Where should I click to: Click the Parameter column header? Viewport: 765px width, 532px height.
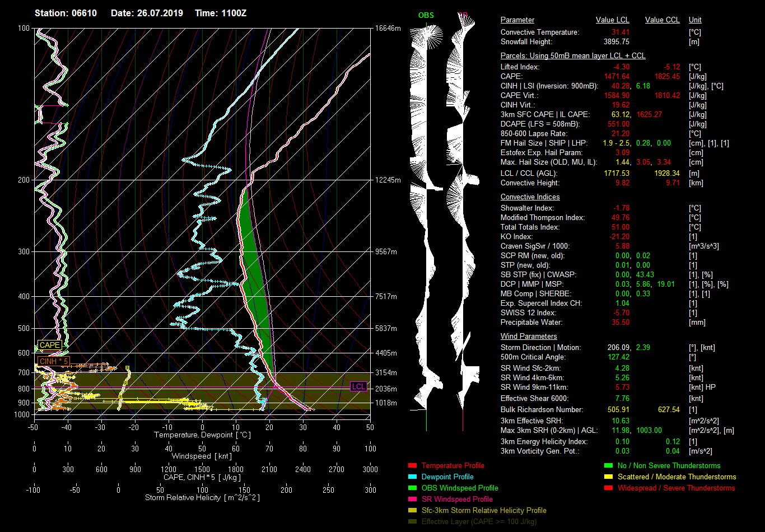click(517, 20)
